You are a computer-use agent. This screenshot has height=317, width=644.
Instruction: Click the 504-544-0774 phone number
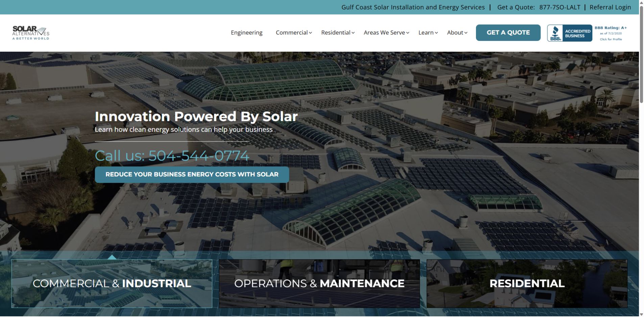(199, 155)
